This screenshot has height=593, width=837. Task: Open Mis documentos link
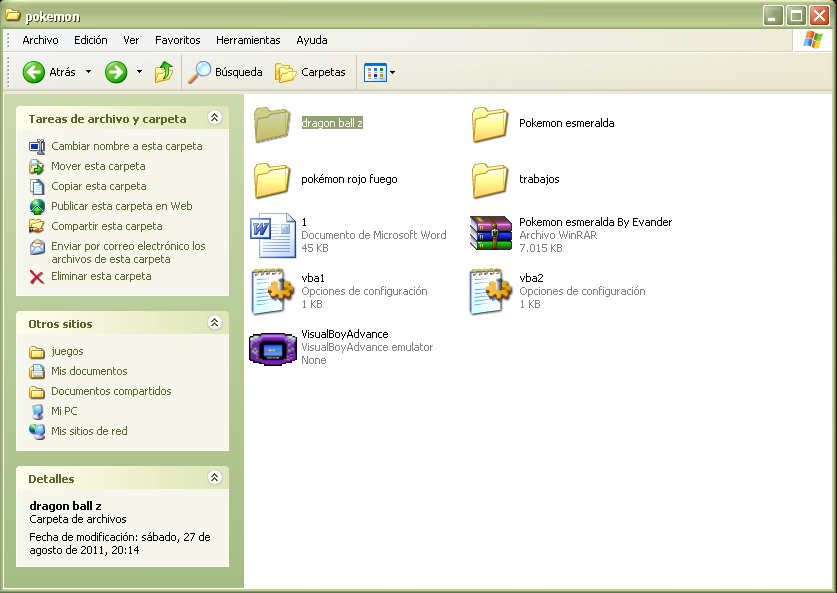(89, 371)
